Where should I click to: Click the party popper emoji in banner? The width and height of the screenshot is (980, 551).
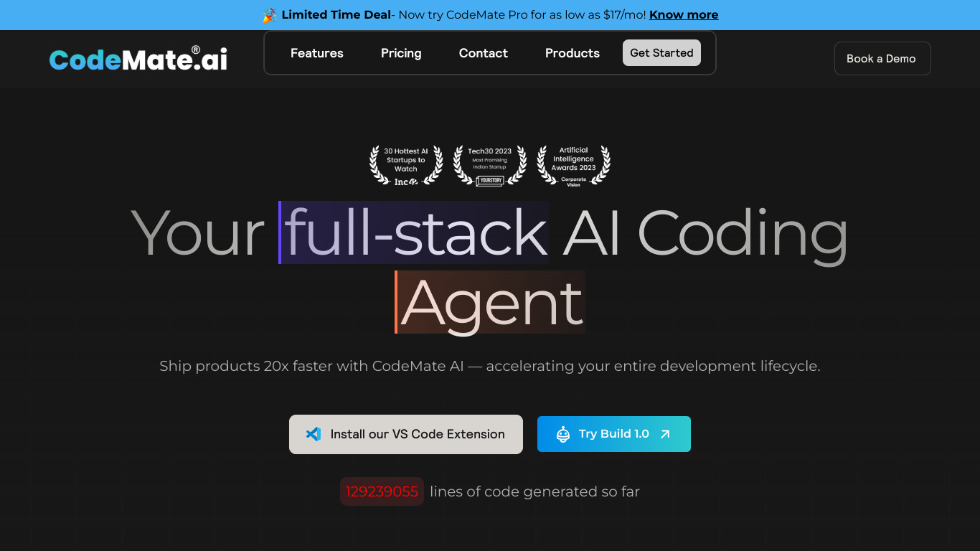pos(270,15)
